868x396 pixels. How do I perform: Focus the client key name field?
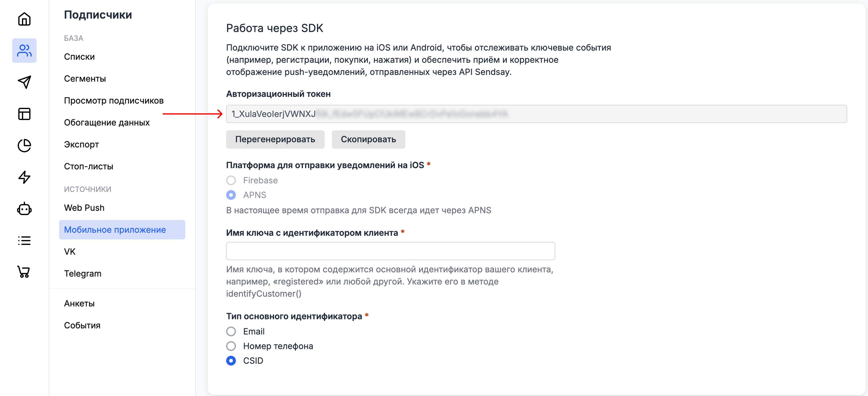coord(390,251)
